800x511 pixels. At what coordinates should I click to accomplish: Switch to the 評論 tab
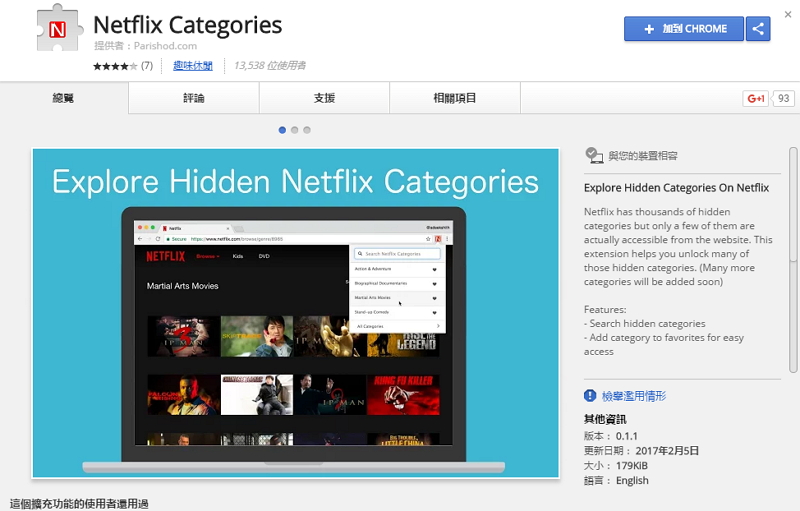[194, 98]
